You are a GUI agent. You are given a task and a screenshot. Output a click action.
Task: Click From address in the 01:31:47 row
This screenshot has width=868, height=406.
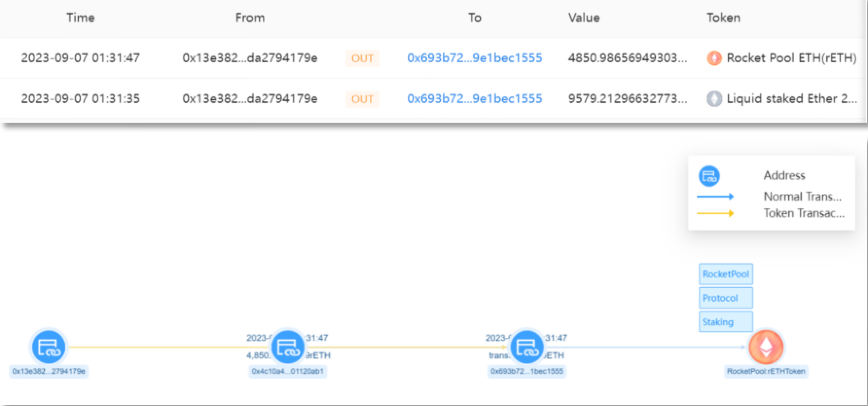(250, 58)
